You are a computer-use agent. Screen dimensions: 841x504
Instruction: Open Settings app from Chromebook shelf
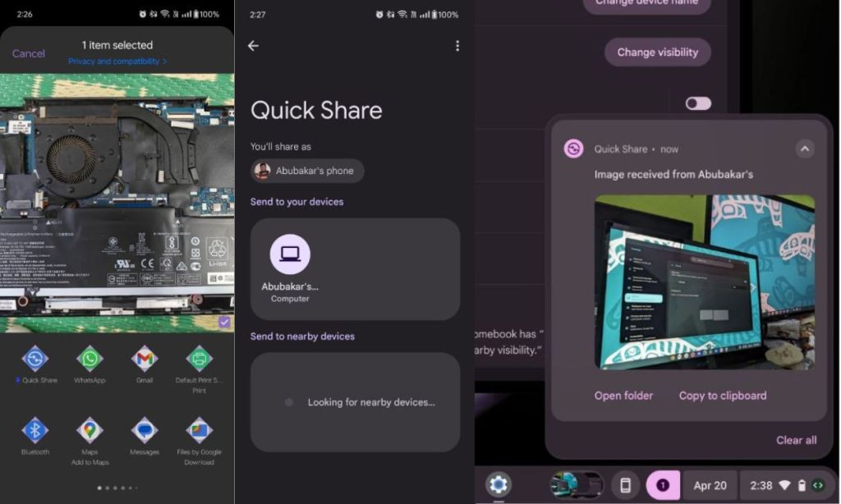[499, 484]
